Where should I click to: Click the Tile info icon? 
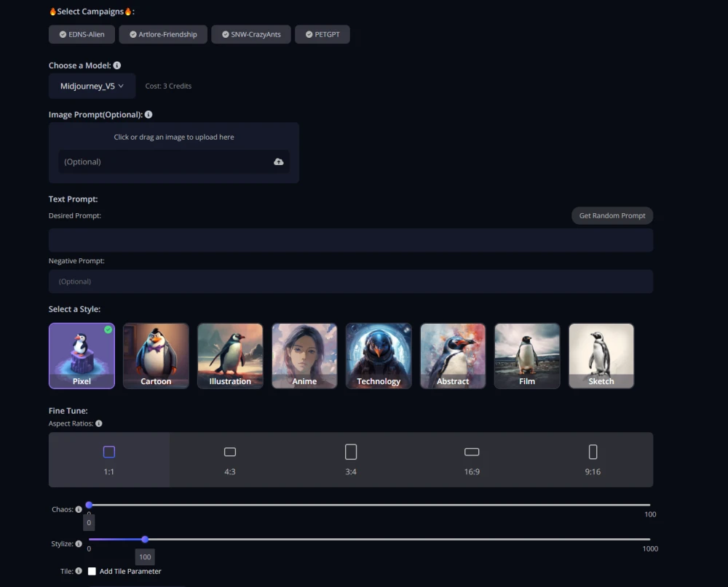(x=79, y=571)
